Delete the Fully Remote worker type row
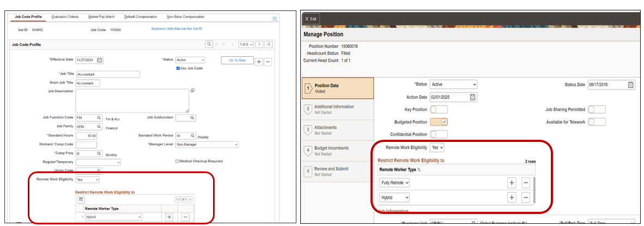Viewport: 644px width, 226px height. (x=526, y=183)
